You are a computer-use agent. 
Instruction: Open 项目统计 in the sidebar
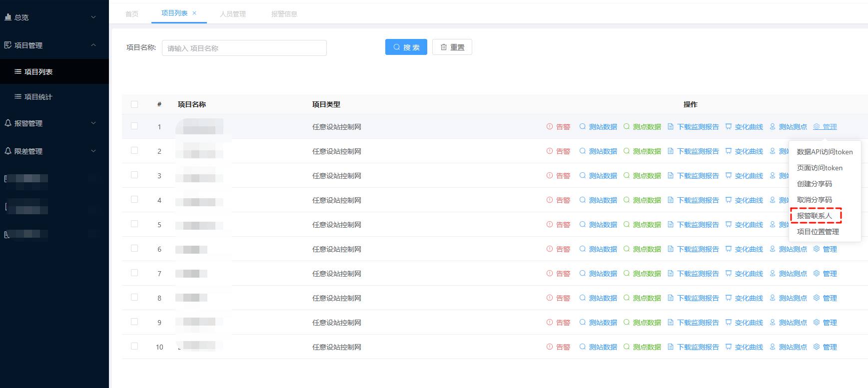38,97
